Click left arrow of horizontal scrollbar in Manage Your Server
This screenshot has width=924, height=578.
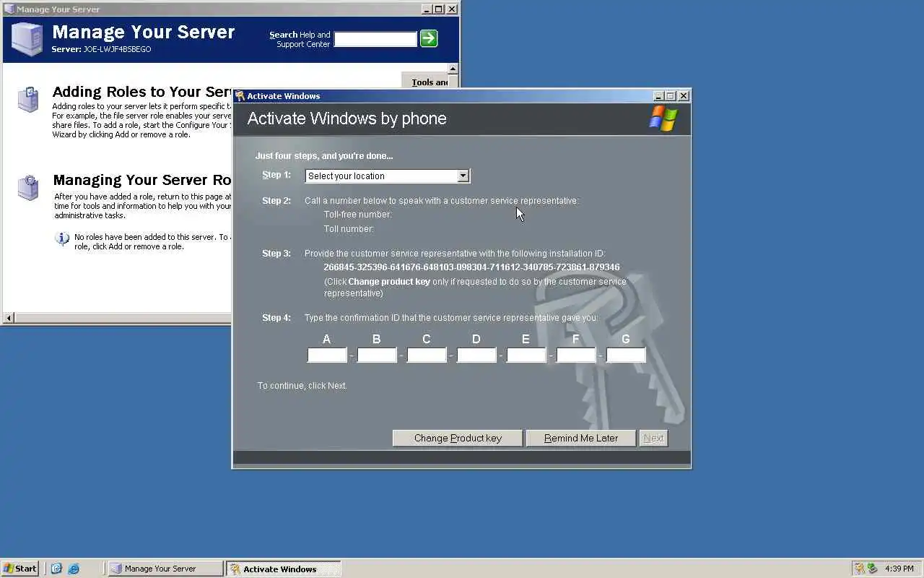pyautogui.click(x=9, y=318)
